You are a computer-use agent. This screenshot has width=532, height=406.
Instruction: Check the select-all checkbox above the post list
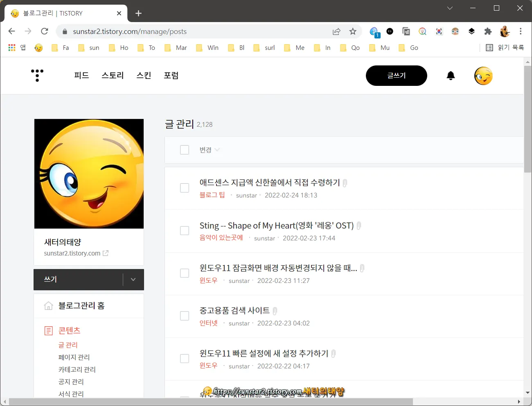point(185,150)
